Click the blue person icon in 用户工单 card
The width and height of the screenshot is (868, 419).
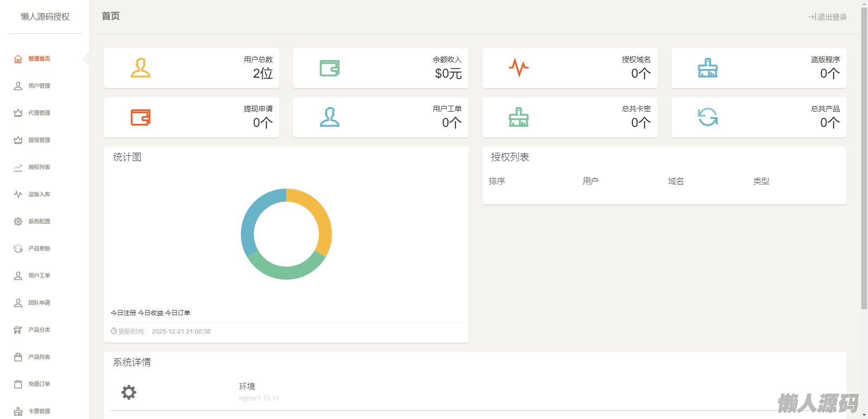pos(330,117)
